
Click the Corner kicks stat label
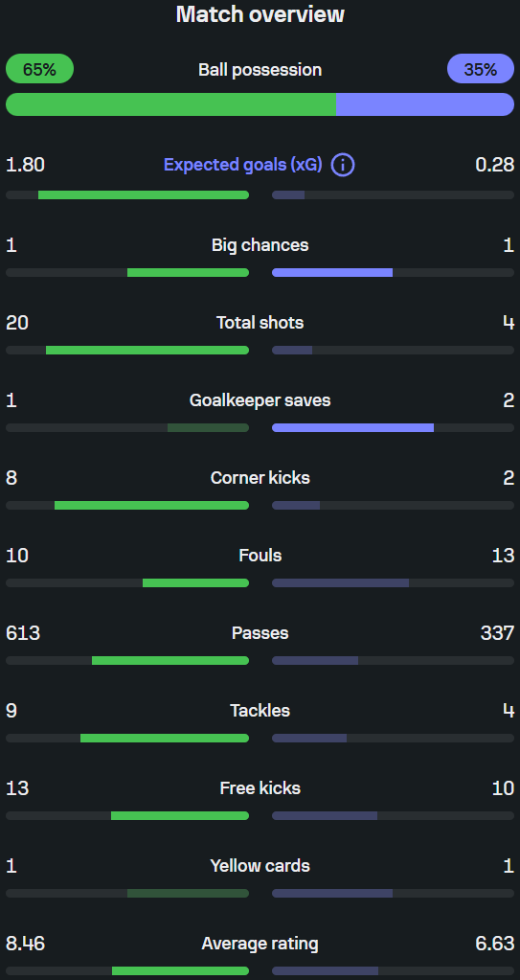[260, 477]
